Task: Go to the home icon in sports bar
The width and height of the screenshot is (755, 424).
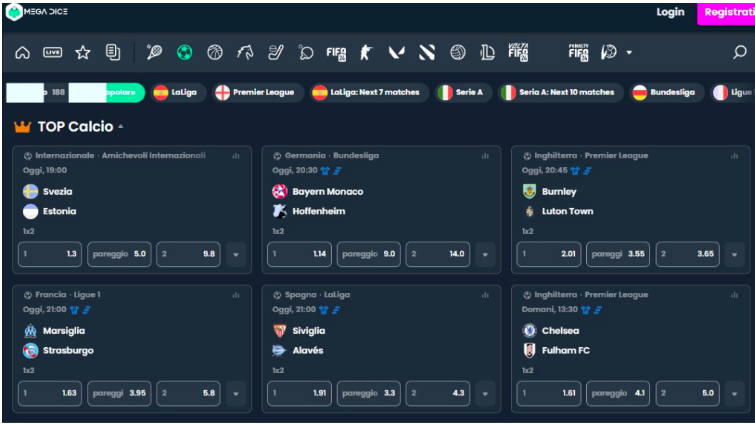Action: pyautogui.click(x=22, y=52)
